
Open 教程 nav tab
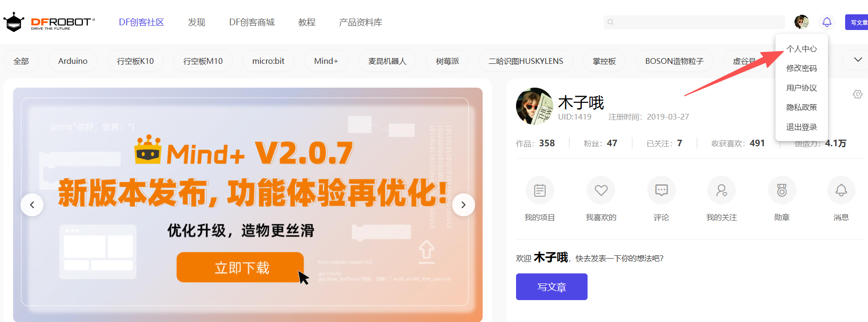(x=307, y=22)
